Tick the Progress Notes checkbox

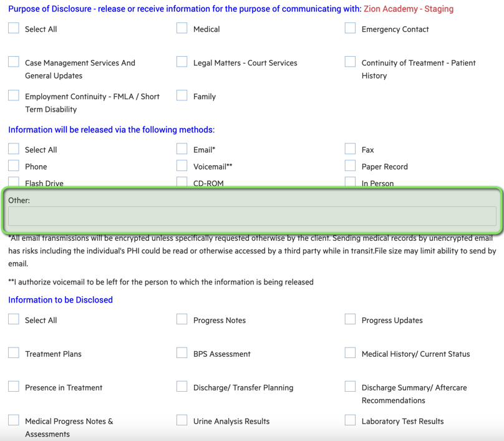point(182,319)
